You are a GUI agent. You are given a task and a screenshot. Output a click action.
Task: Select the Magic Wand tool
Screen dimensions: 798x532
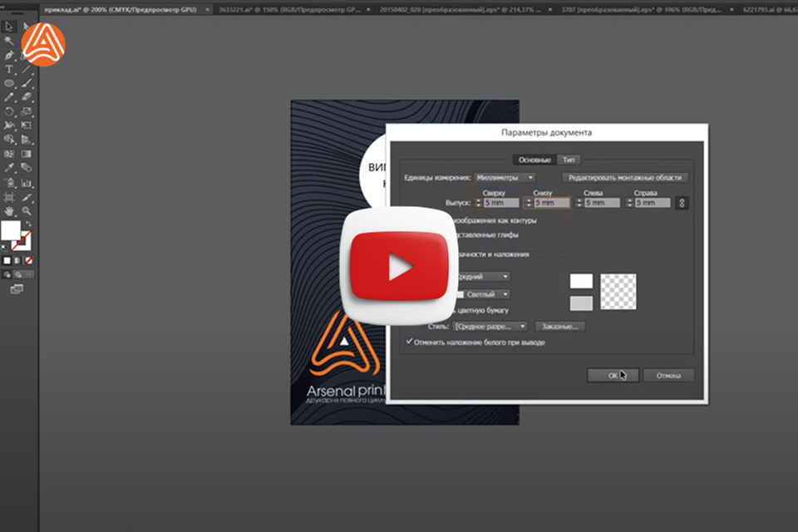(x=9, y=40)
